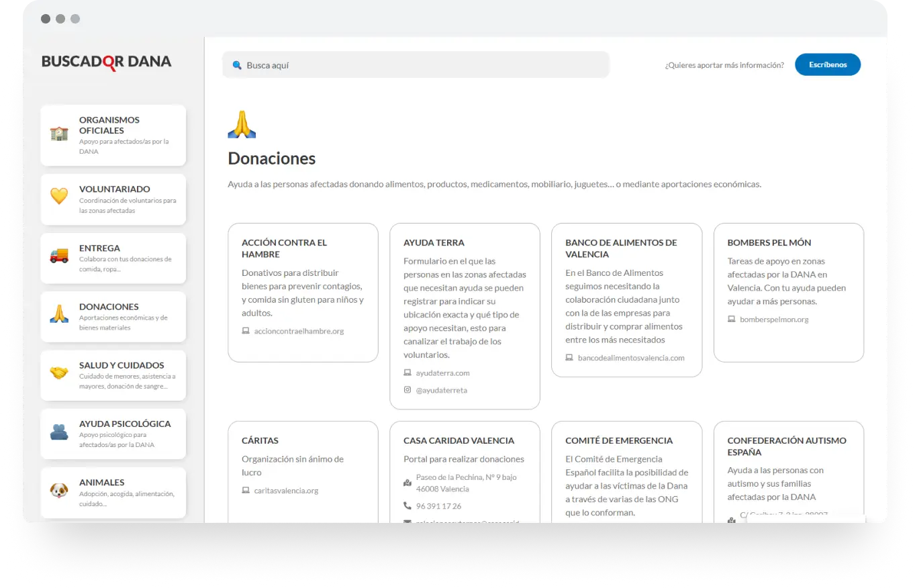Select the Acción Contra el Hambre card title

click(284, 248)
